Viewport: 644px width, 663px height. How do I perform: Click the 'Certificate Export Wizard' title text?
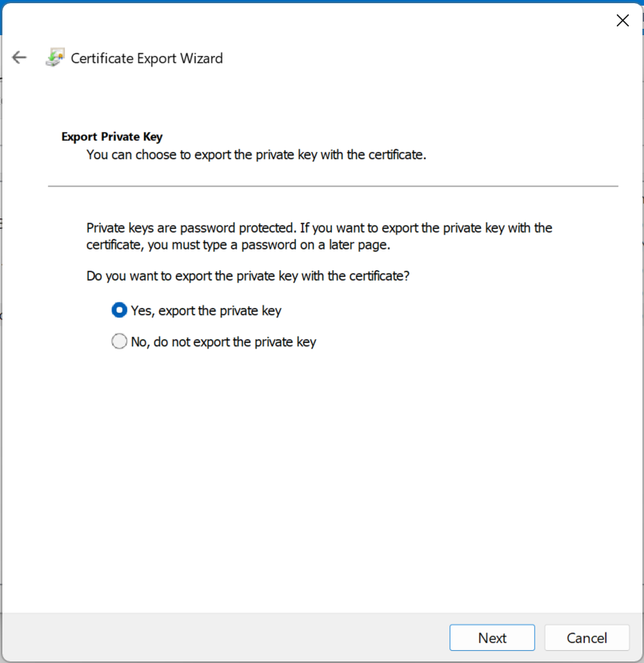tap(146, 58)
